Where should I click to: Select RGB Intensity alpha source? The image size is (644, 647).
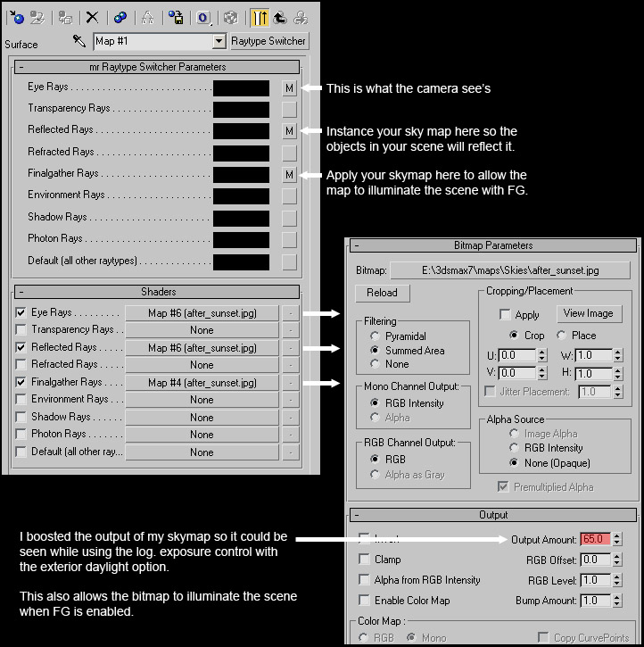point(514,448)
